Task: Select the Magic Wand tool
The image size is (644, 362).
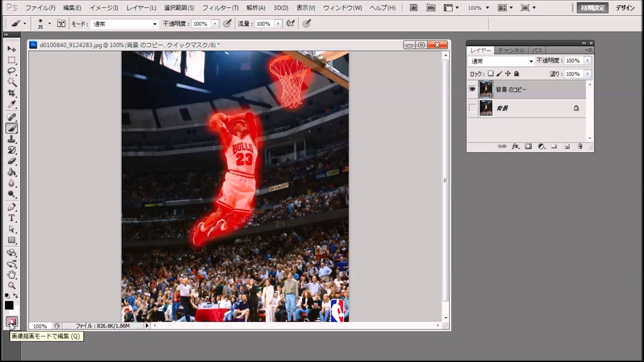Action: point(12,82)
